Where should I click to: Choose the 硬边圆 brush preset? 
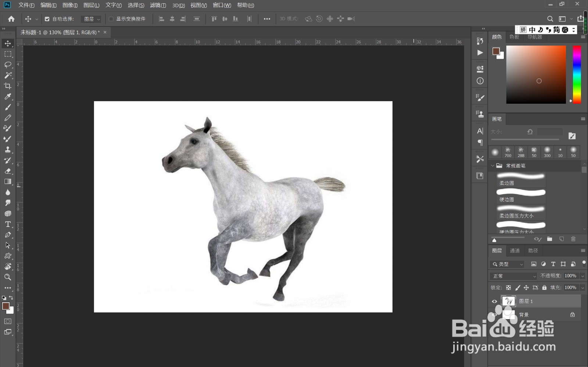[521, 196]
